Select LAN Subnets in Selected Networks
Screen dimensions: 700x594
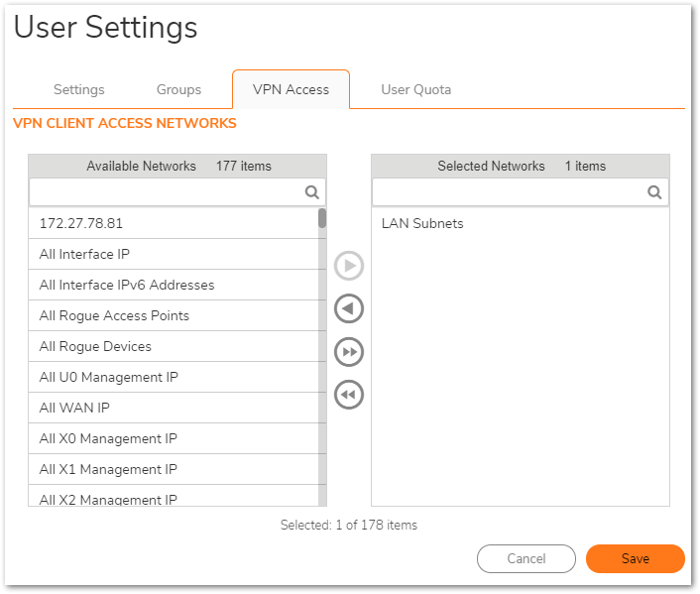point(422,224)
